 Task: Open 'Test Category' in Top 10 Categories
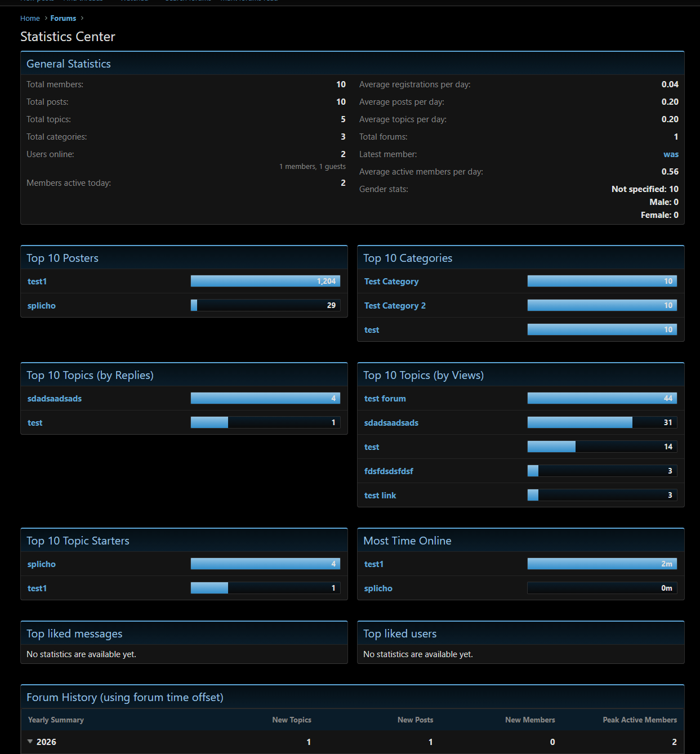[x=391, y=282]
